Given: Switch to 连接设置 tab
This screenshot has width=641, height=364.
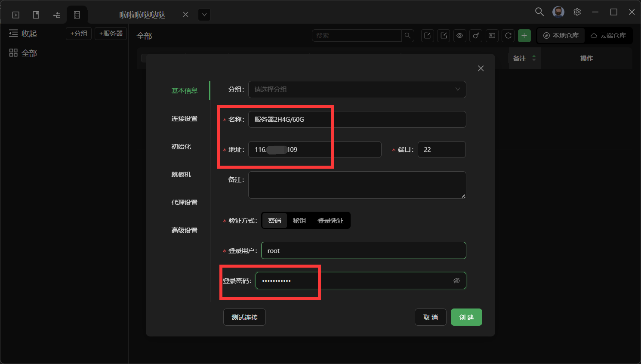Looking at the screenshot, I should tap(184, 119).
